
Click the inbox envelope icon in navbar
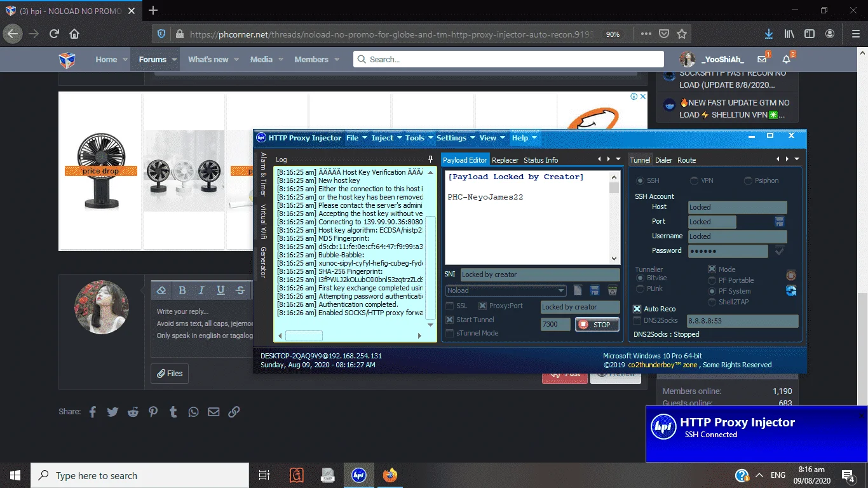[x=763, y=60]
